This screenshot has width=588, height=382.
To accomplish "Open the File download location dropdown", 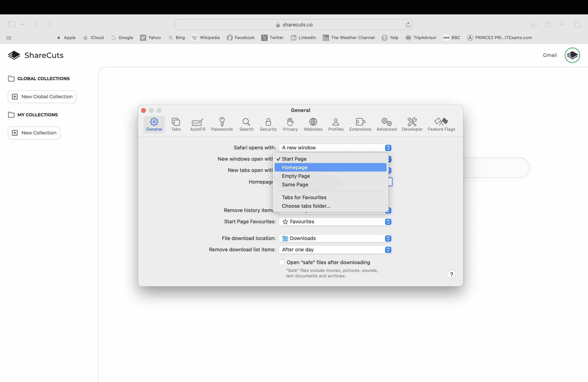I will pos(335,238).
